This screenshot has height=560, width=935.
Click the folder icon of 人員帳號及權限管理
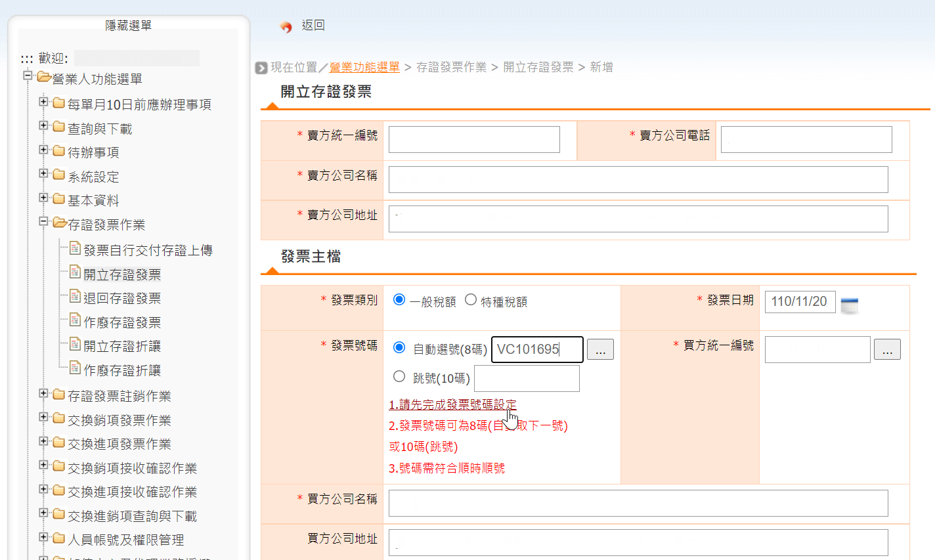59,538
